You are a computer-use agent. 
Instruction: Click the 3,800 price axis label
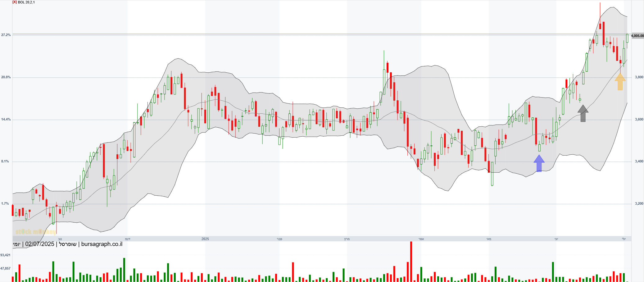tap(639, 77)
